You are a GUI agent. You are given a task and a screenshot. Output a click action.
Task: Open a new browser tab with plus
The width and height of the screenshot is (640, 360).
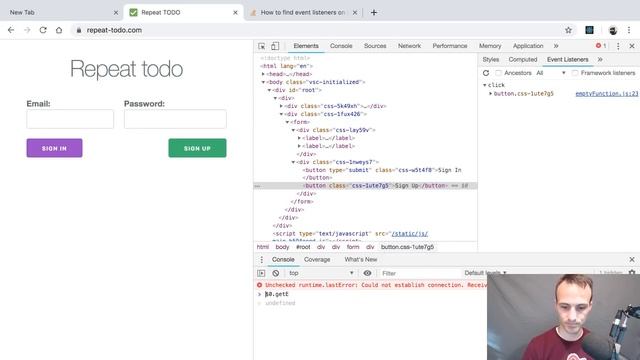pyautogui.click(x=373, y=13)
